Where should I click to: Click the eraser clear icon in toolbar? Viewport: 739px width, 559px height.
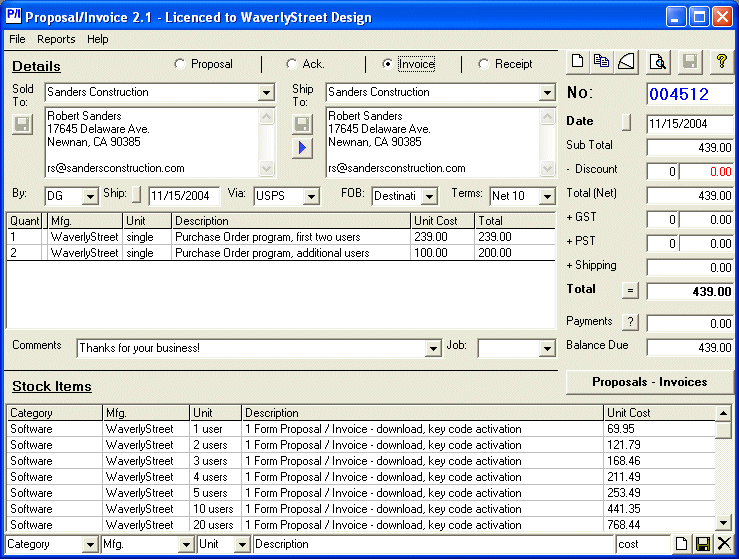pos(626,62)
